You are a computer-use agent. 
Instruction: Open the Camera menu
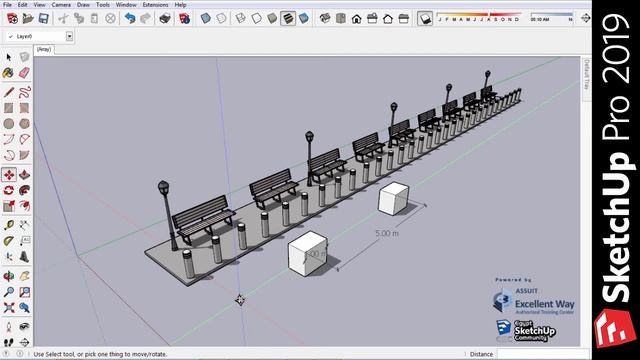(x=61, y=5)
